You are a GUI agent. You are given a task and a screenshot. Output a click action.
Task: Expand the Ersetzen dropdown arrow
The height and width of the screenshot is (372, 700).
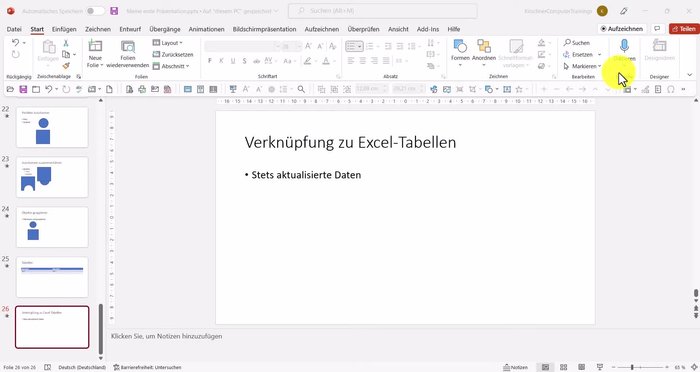(x=600, y=54)
